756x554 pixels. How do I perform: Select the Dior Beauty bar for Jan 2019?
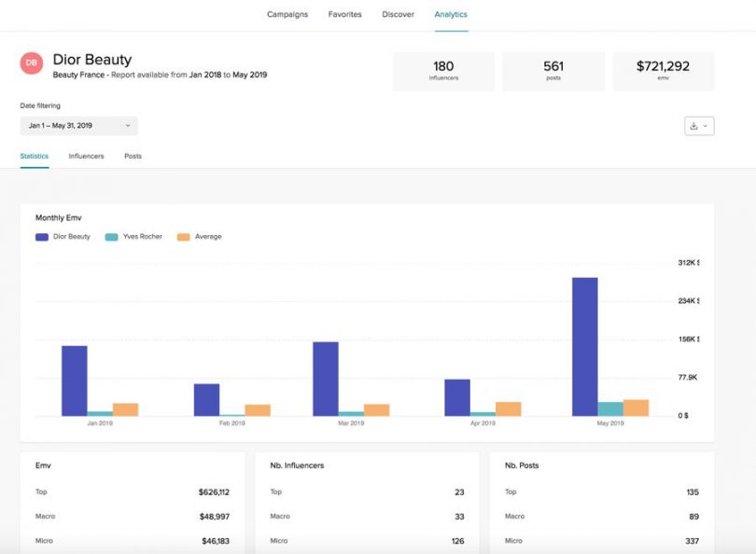click(x=75, y=381)
